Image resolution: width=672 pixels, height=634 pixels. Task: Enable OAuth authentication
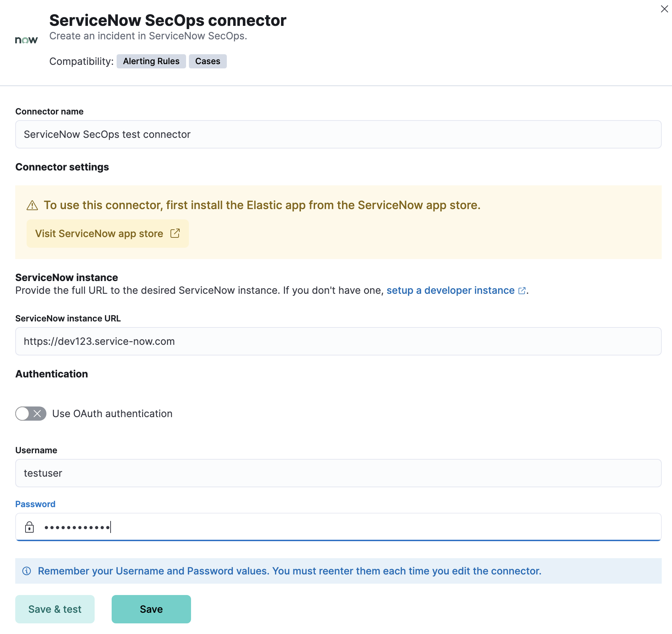(x=30, y=413)
